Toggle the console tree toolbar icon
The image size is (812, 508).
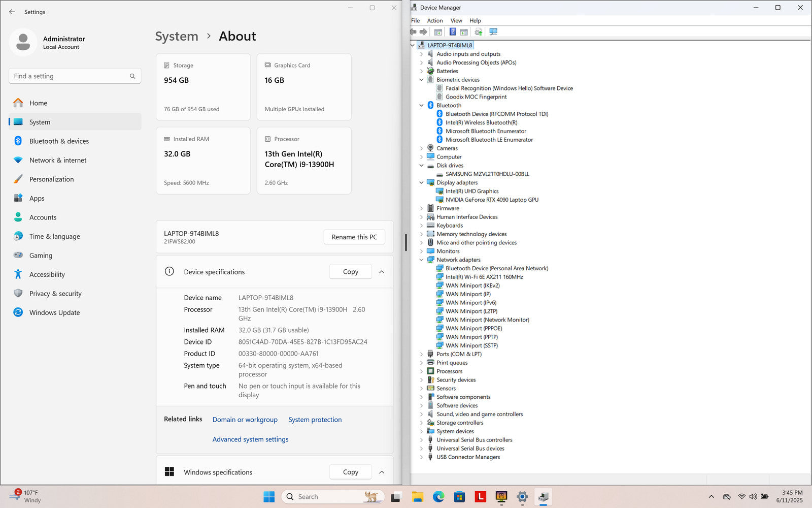438,32
